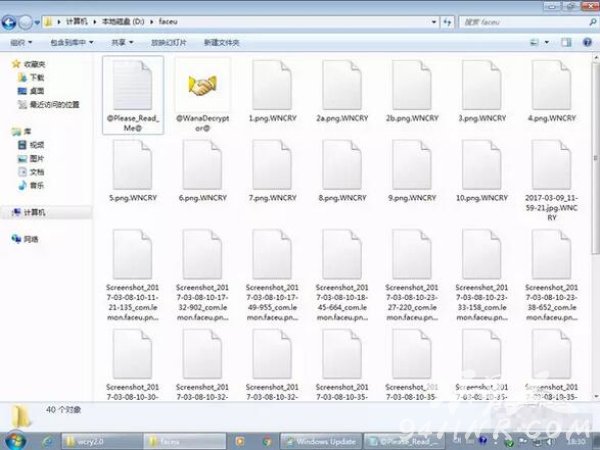Select Screenshot file ending 10-17-32-902_com.lemon.faceu
Screen dimensions: 600x450
(x=203, y=275)
